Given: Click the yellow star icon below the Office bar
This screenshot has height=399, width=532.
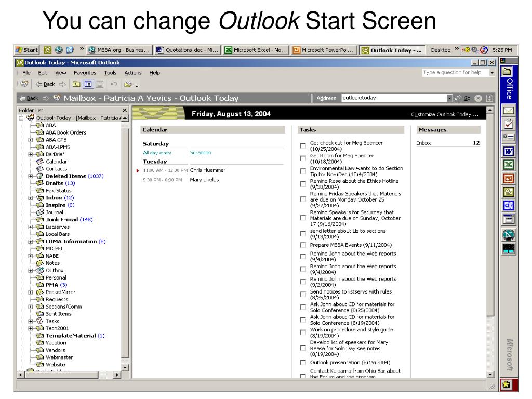Looking at the screenshot, I should tap(506, 384).
